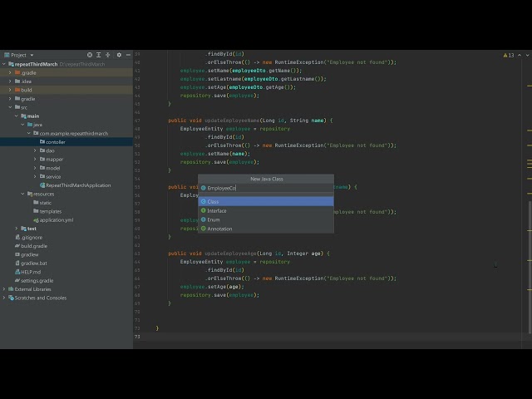The width and height of the screenshot is (532, 399).
Task: Click line number 73 in gutter
Action: click(137, 337)
